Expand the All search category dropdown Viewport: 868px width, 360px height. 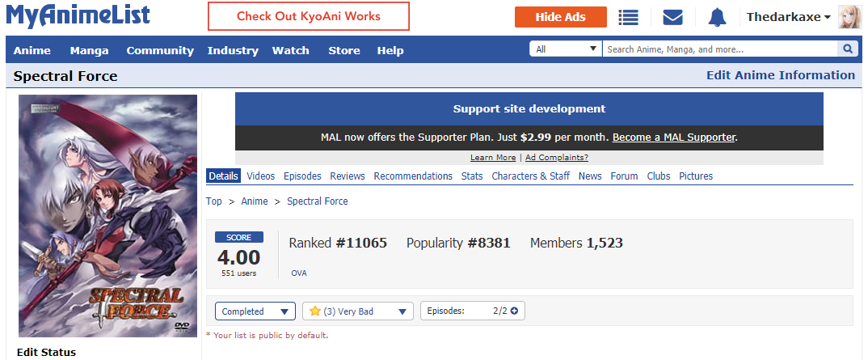pyautogui.click(x=566, y=49)
